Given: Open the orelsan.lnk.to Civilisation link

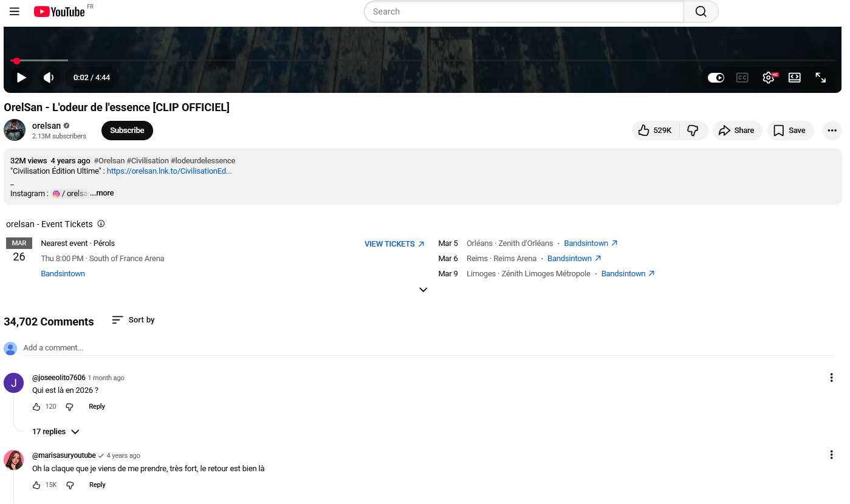Looking at the screenshot, I should coord(169,171).
